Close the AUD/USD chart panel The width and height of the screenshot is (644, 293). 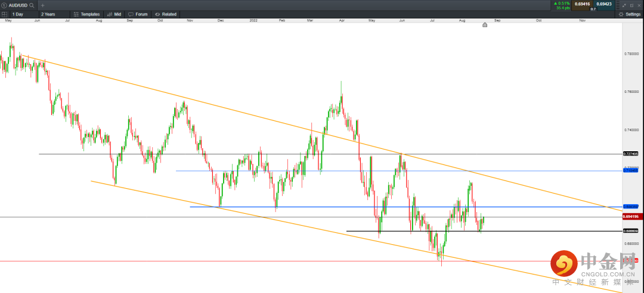[x=639, y=5]
